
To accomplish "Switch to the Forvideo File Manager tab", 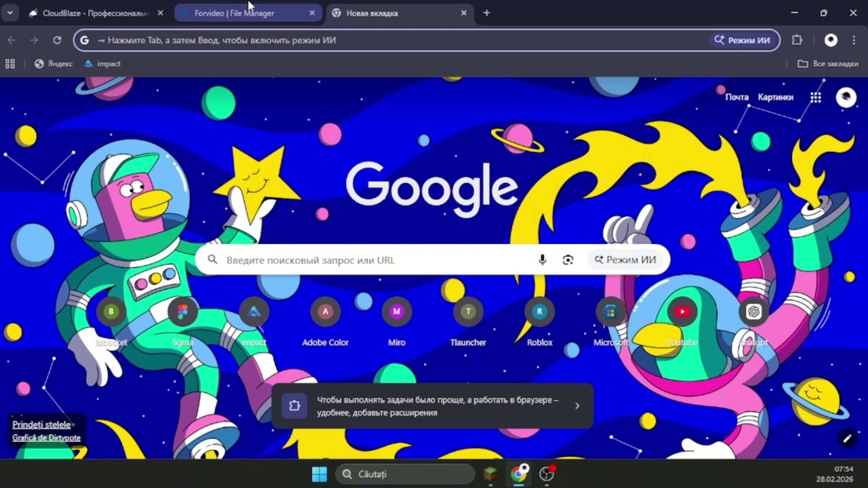I will pyautogui.click(x=248, y=13).
